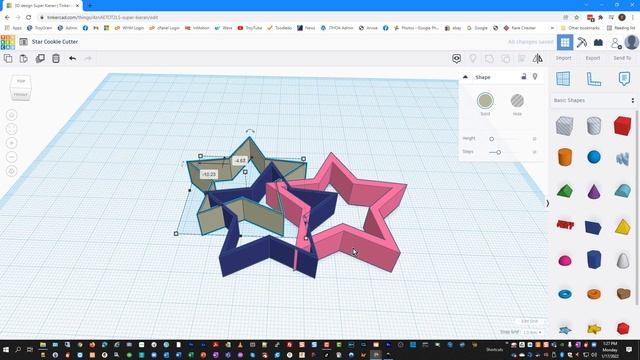This screenshot has height=360, width=640.
Task: Click the browser reload button
Action: pos(29,17)
